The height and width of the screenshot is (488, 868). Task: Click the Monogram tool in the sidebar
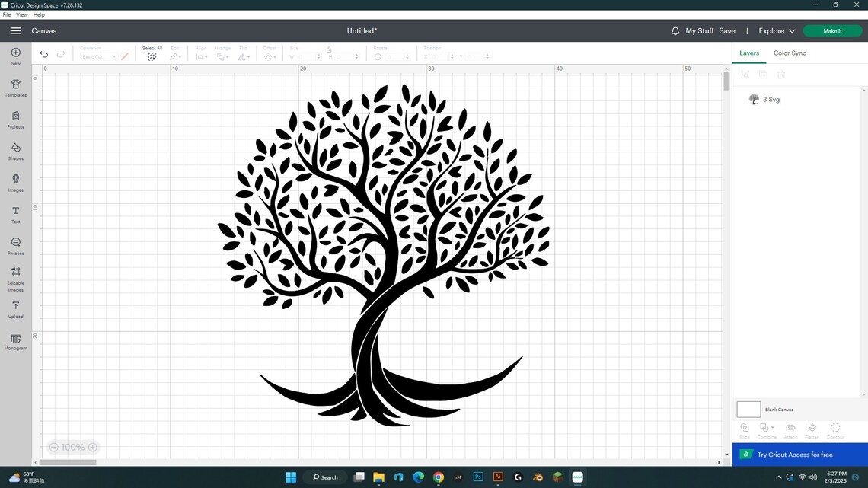point(15,343)
